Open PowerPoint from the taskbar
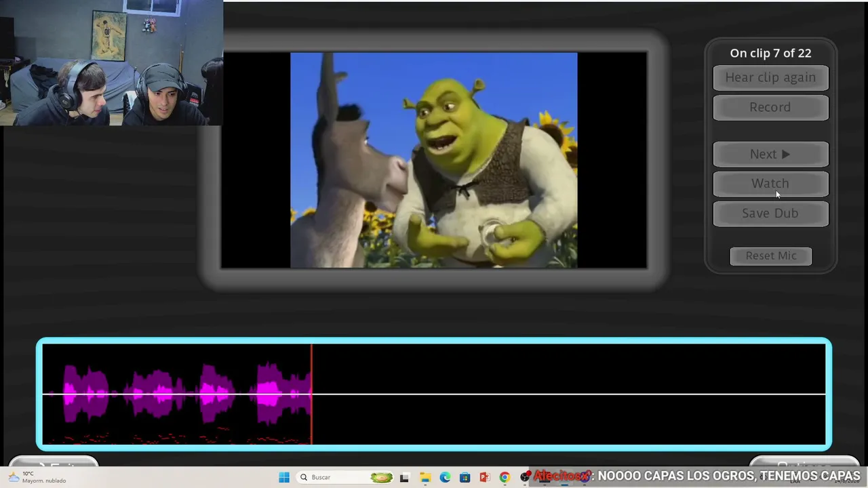The height and width of the screenshot is (488, 868). 484,477
